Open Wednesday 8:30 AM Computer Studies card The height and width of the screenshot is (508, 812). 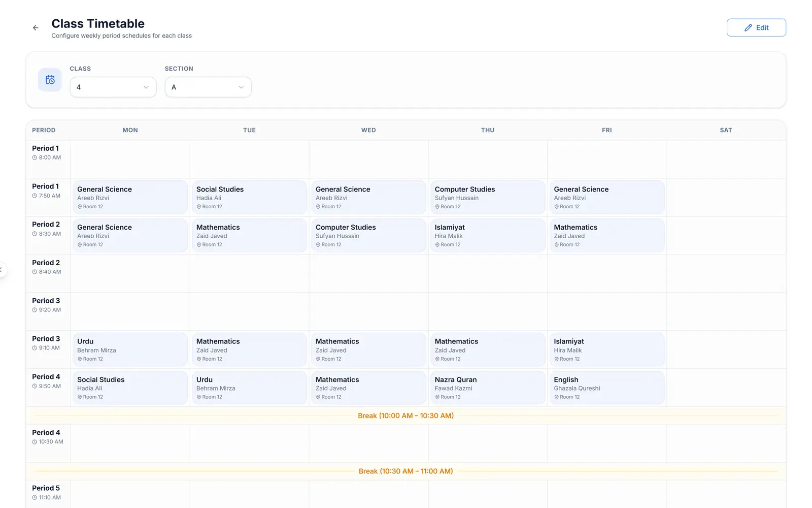(x=368, y=236)
